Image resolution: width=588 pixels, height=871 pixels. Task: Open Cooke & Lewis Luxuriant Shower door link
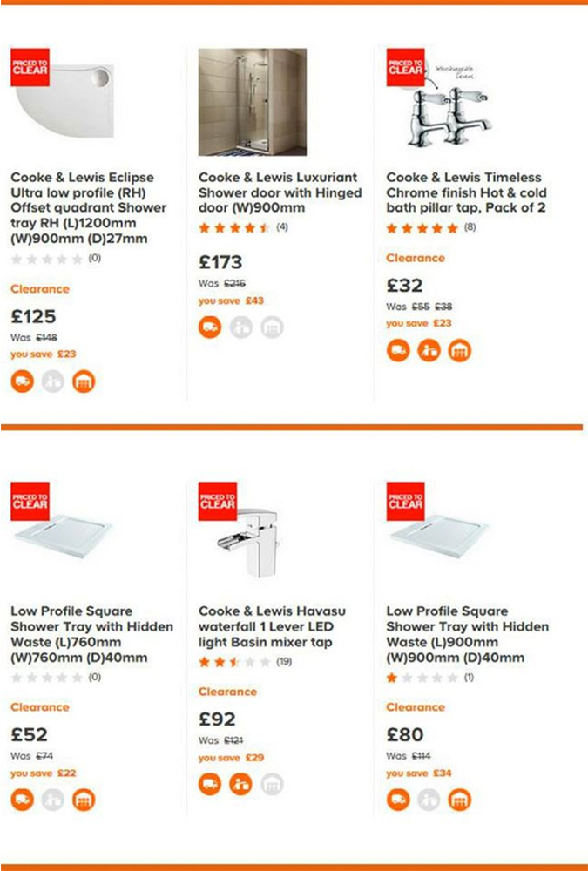(280, 192)
